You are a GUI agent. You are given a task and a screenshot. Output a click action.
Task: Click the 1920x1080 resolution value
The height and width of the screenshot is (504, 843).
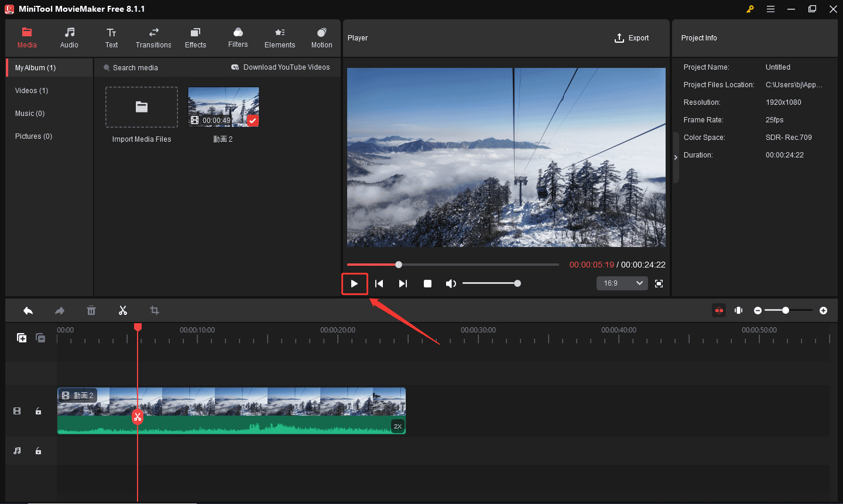(783, 102)
